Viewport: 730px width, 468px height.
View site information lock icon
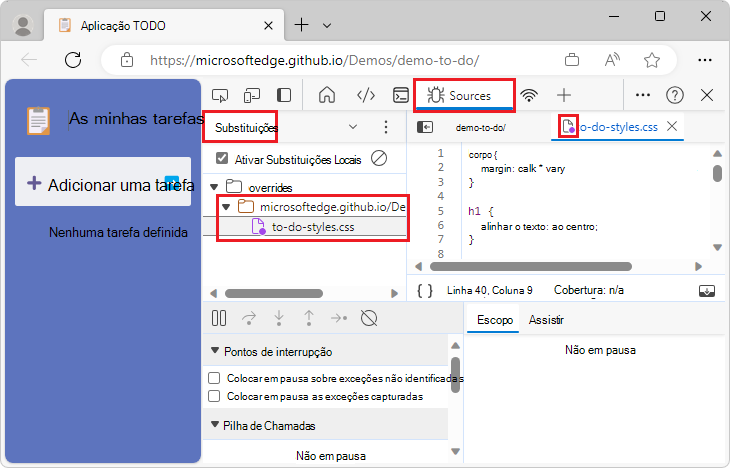click(127, 60)
